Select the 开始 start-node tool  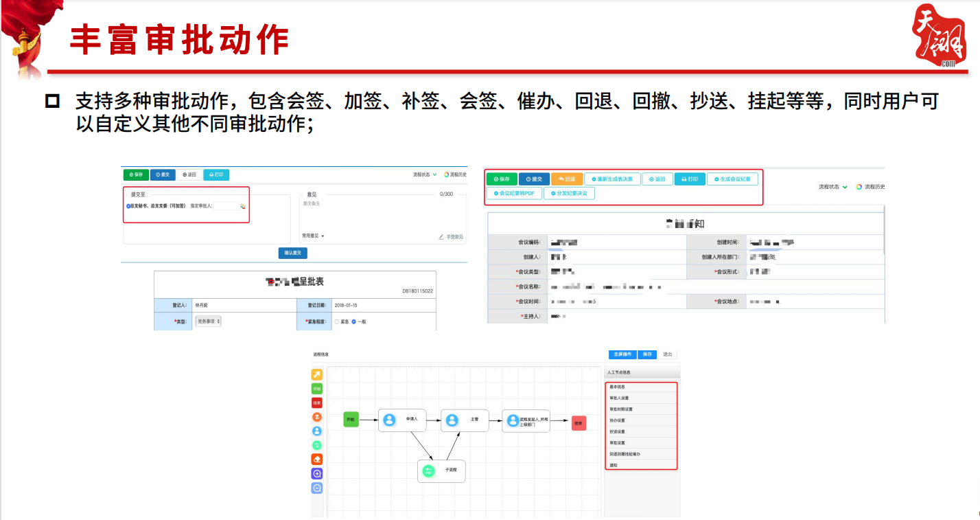click(x=318, y=388)
